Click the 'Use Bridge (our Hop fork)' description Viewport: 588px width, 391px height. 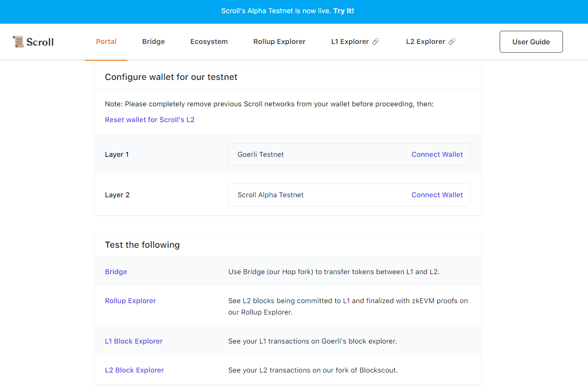pyautogui.click(x=334, y=272)
